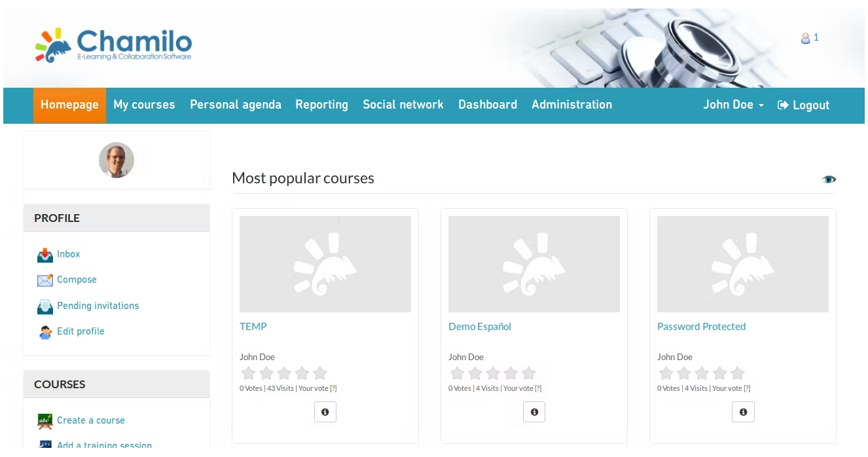Go to the Administration menu
868x457 pixels.
pyautogui.click(x=571, y=105)
